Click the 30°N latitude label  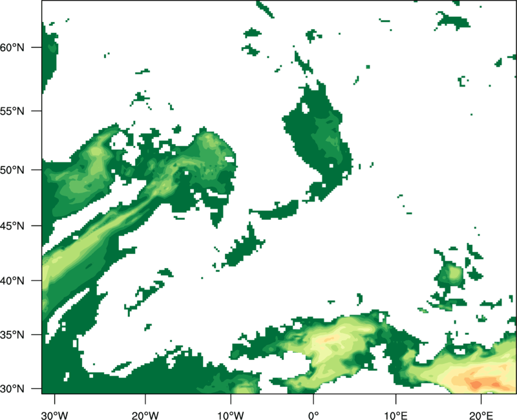[x=12, y=389]
